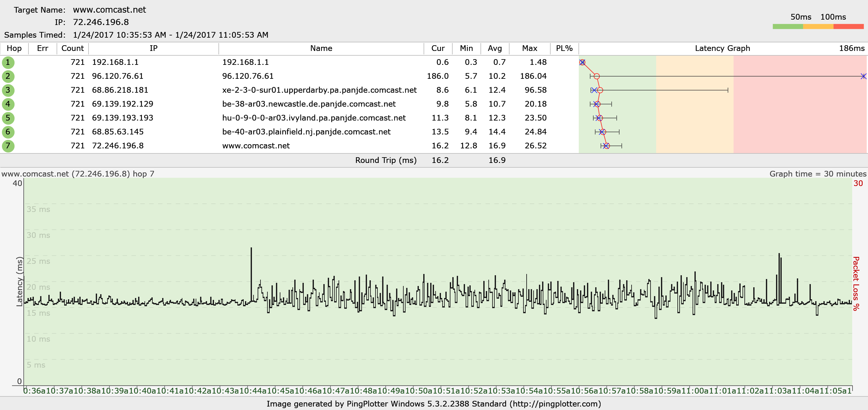Click the green hop 1 circle icon
Screen dimensions: 868x410
pyautogui.click(x=8, y=62)
